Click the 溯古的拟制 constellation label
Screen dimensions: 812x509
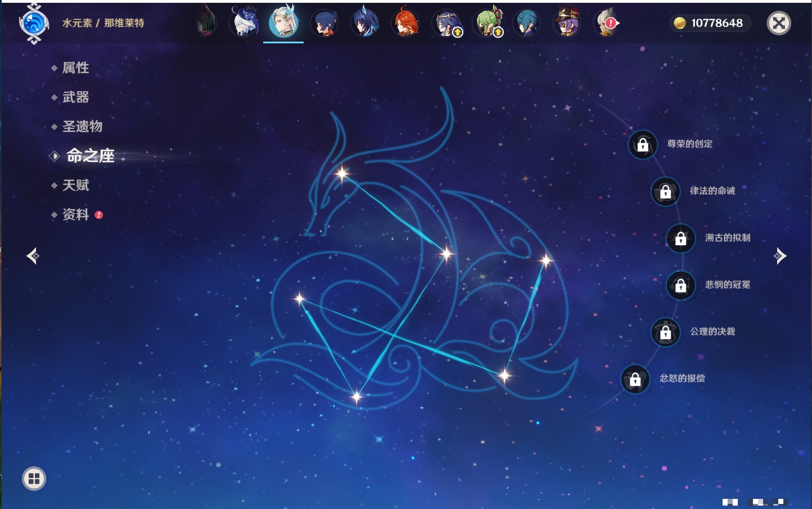pos(727,238)
